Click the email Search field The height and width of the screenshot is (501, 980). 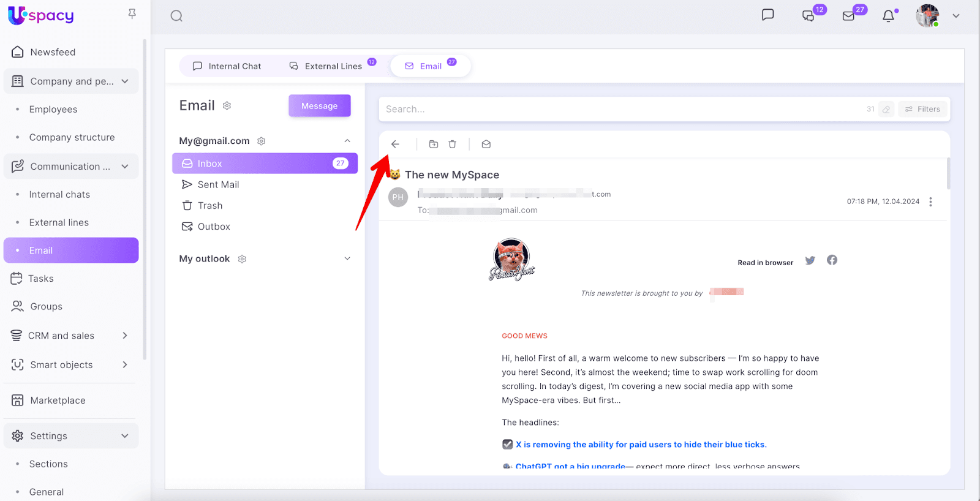612,109
